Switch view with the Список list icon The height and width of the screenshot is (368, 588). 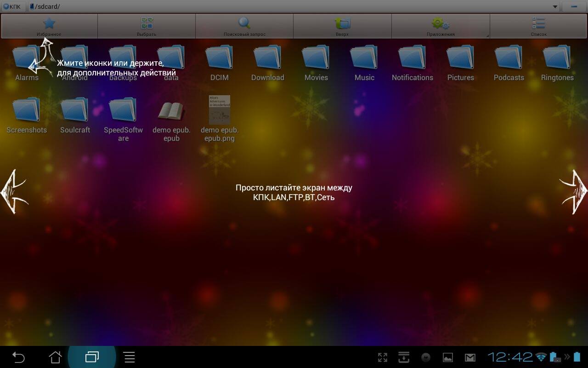pos(538,24)
